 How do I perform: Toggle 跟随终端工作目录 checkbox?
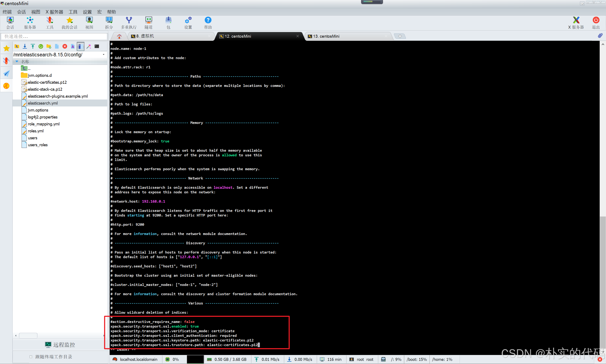tap(31, 357)
